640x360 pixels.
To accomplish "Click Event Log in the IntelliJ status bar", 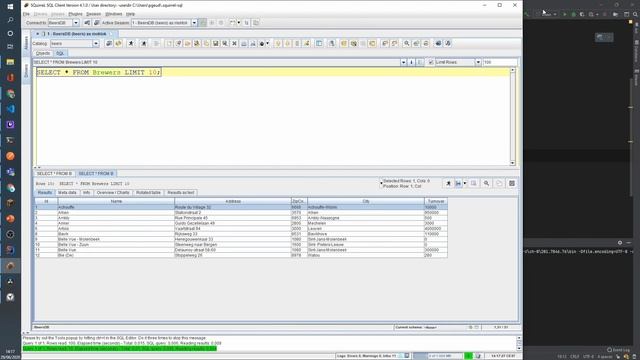I will coord(617,350).
